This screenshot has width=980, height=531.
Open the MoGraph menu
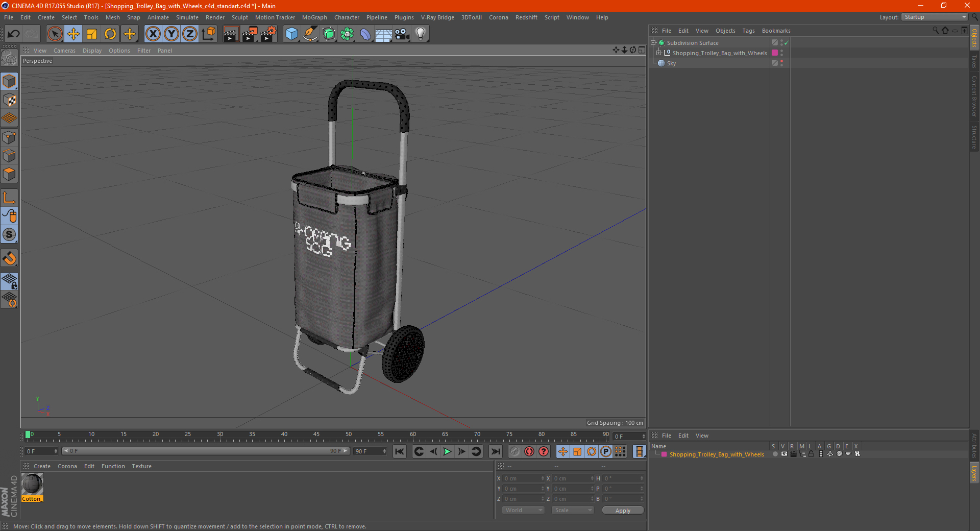coord(314,17)
